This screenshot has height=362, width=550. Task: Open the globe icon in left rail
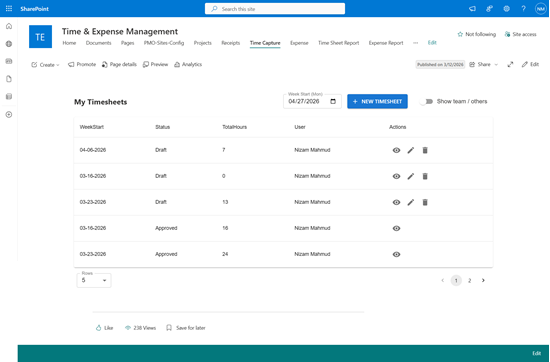point(9,44)
